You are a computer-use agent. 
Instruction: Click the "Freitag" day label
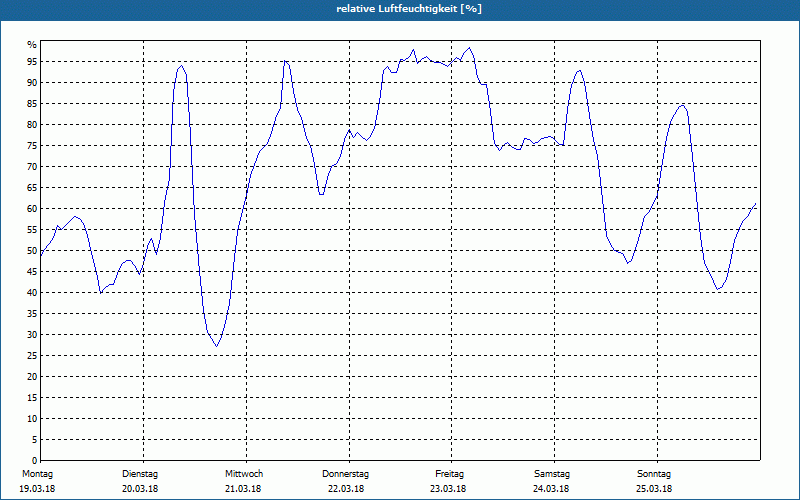(449, 474)
